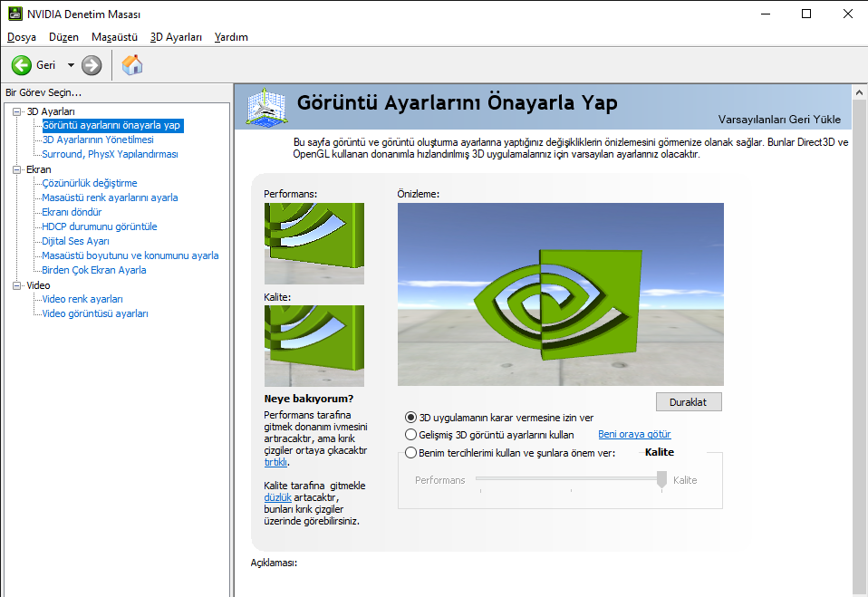Open '3D Ayarlarının Yönetilmesi' tree item
This screenshot has height=597, width=868.
point(98,140)
